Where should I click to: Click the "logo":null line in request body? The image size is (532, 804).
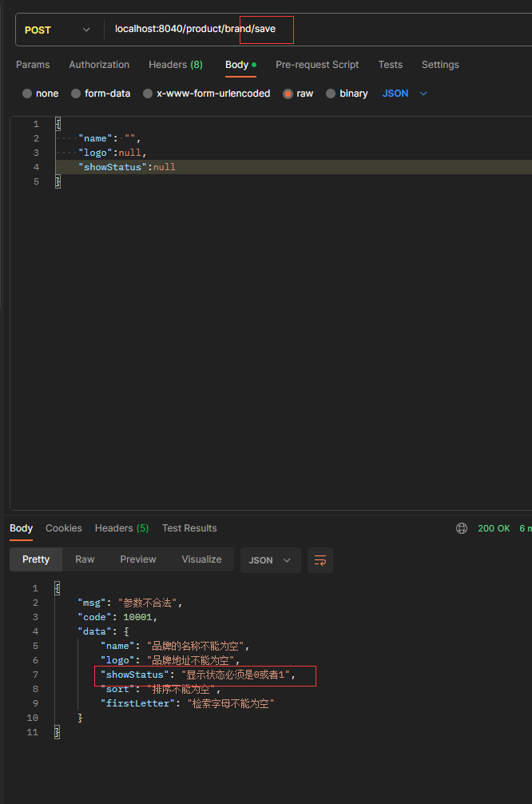[x=113, y=153]
